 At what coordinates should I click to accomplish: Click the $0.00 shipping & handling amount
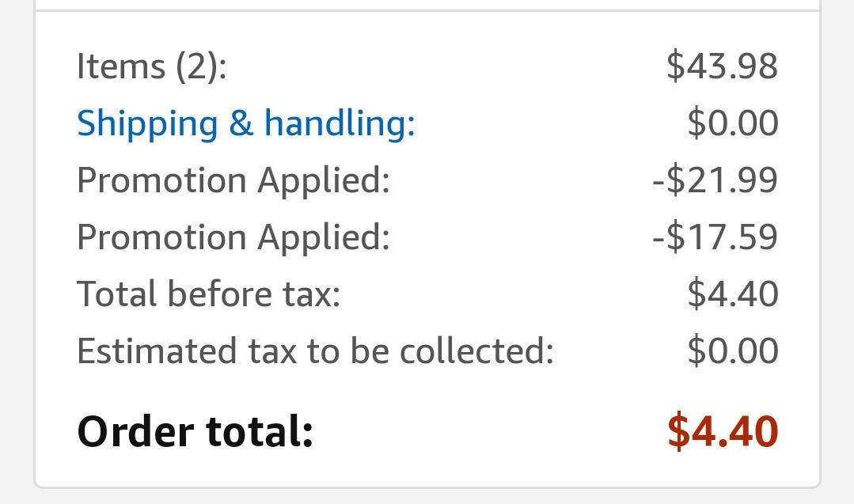pyautogui.click(x=732, y=123)
